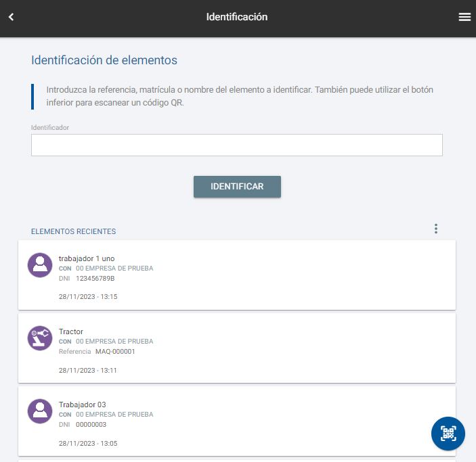The image size is (476, 462).
Task: Select the Trabajador 03 name
Action: coord(82,405)
